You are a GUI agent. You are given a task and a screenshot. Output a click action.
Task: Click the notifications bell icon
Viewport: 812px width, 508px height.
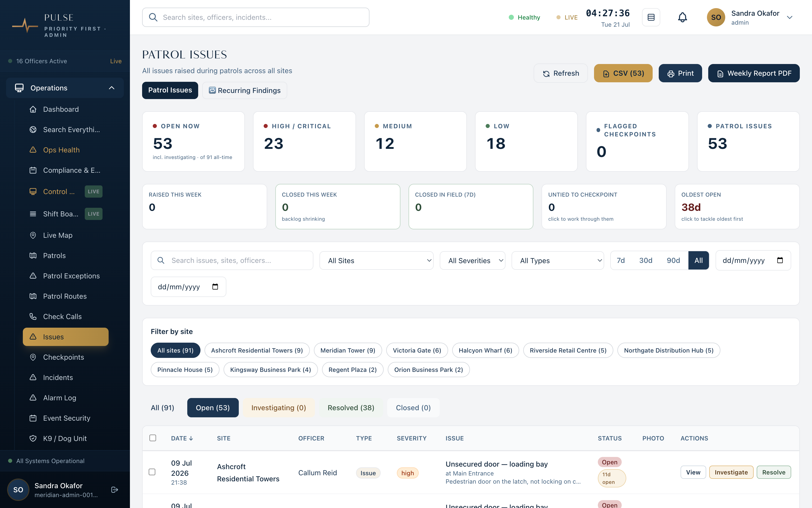pos(683,17)
